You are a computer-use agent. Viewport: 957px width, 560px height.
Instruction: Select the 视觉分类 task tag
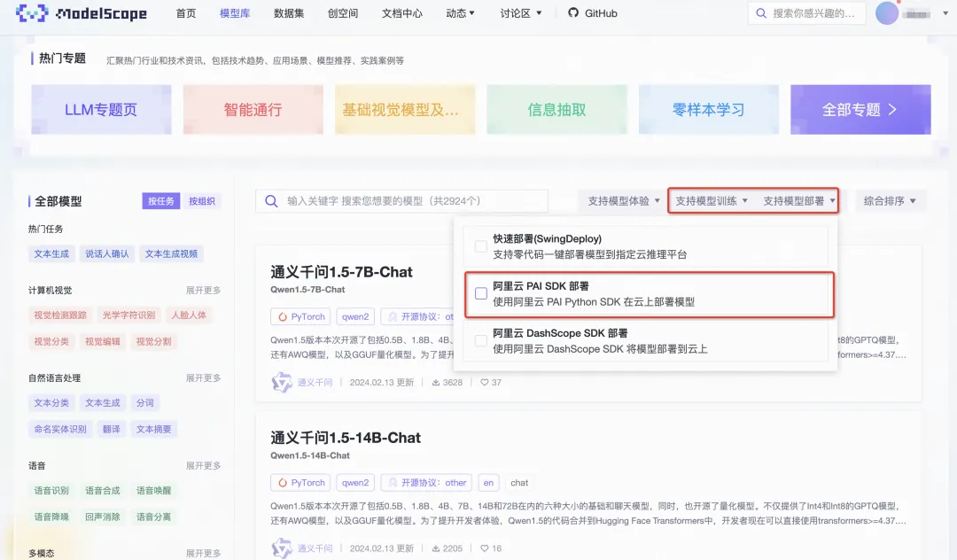click(x=51, y=341)
